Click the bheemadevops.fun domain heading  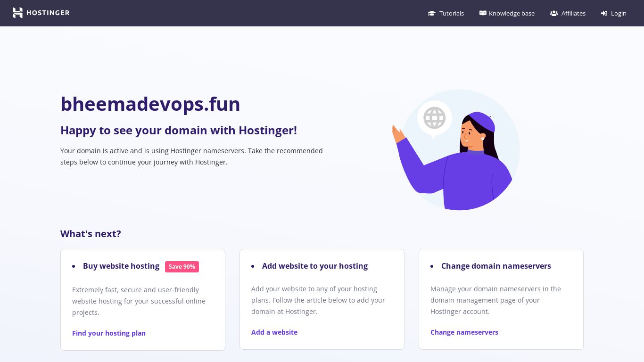tap(150, 104)
